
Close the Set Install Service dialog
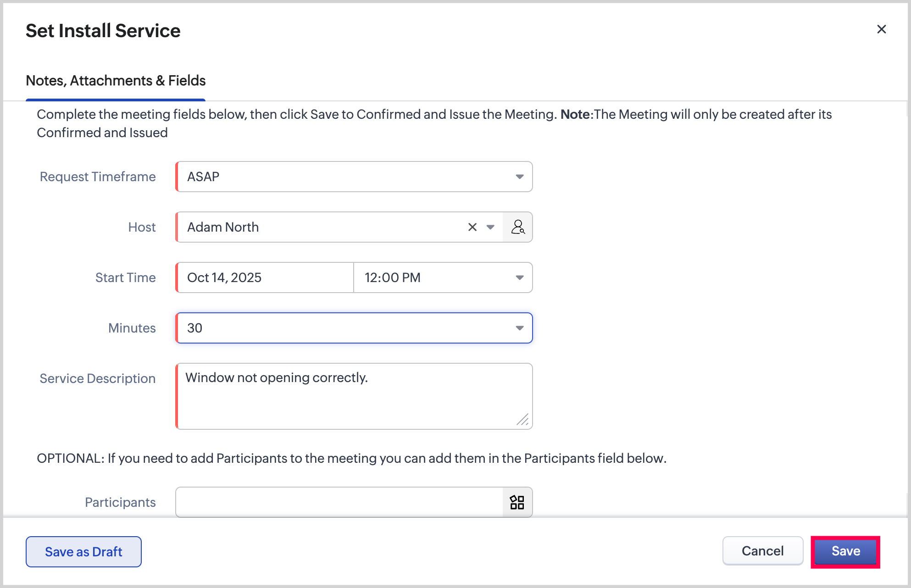click(881, 29)
